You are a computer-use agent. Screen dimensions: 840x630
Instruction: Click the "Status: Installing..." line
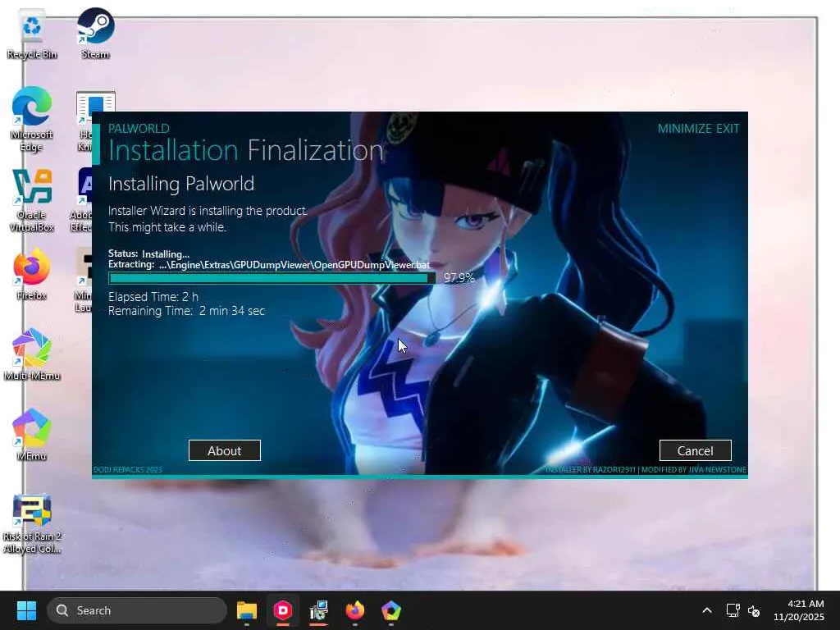[x=149, y=253]
